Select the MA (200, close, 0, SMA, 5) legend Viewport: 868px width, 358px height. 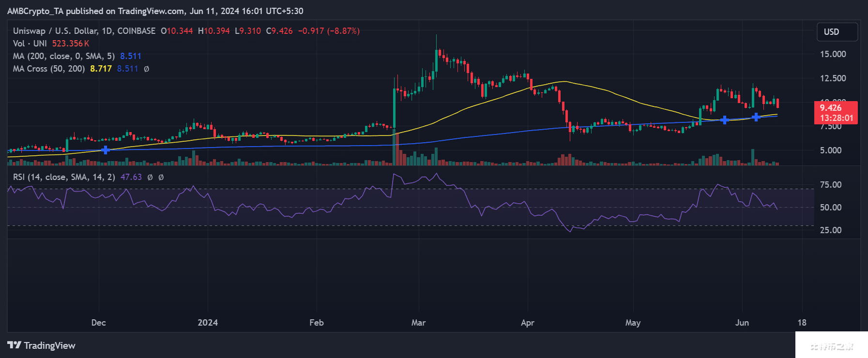pyautogui.click(x=64, y=56)
